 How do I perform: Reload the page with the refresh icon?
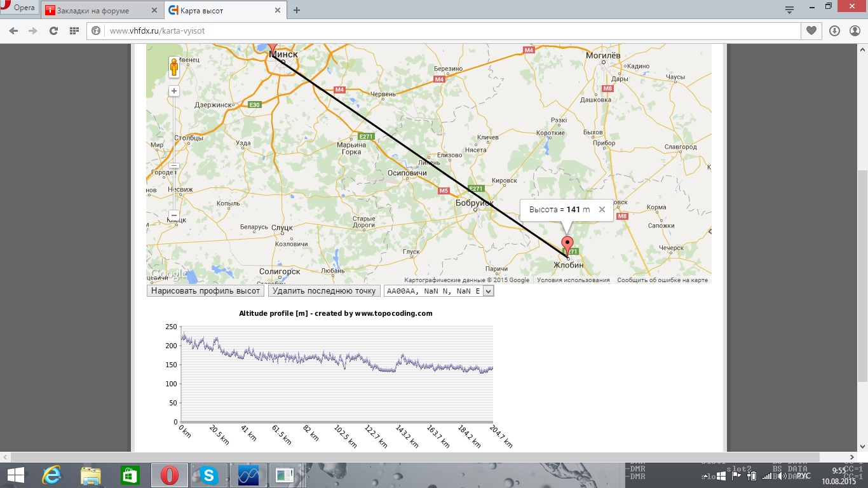[x=53, y=30]
